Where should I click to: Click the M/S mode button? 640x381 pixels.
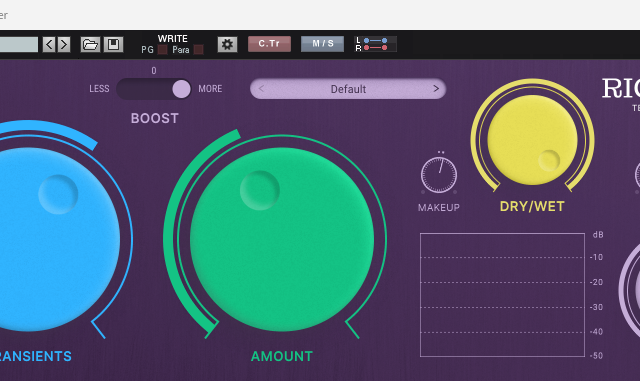point(322,44)
